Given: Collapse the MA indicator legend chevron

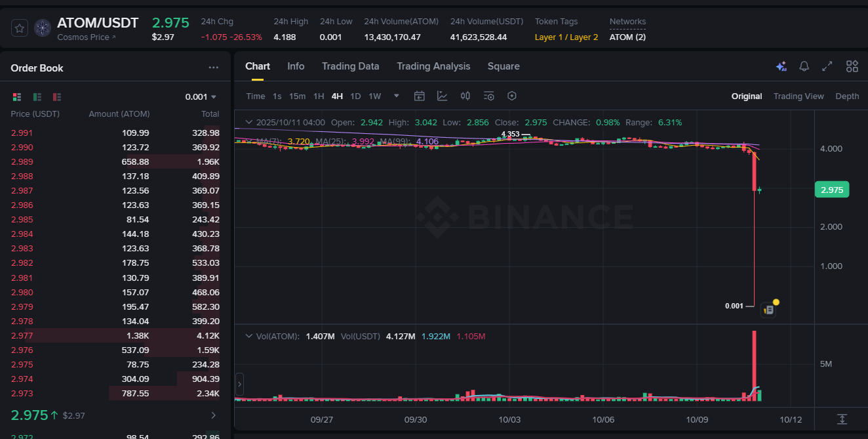Looking at the screenshot, I should 248,141.
